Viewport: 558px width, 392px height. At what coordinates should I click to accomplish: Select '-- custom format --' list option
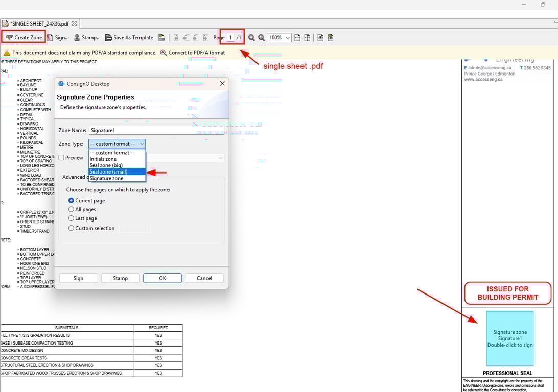click(117, 153)
